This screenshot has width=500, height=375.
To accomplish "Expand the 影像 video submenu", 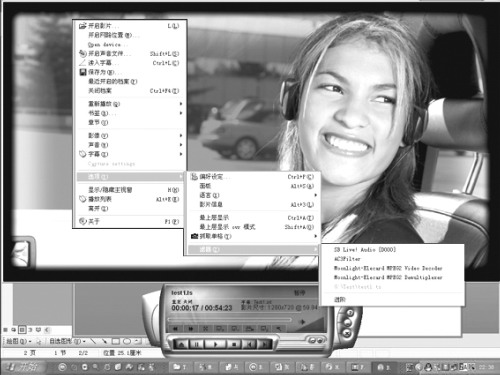I will pyautogui.click(x=130, y=136).
